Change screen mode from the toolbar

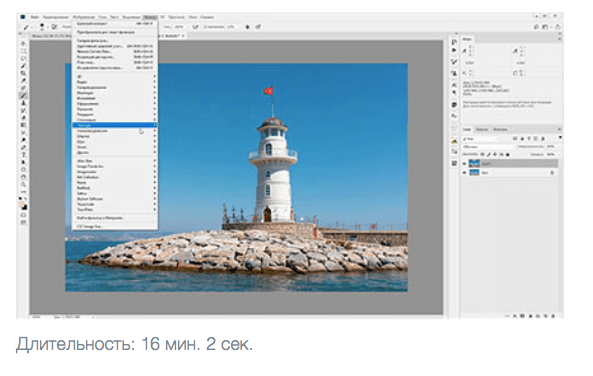point(23,222)
